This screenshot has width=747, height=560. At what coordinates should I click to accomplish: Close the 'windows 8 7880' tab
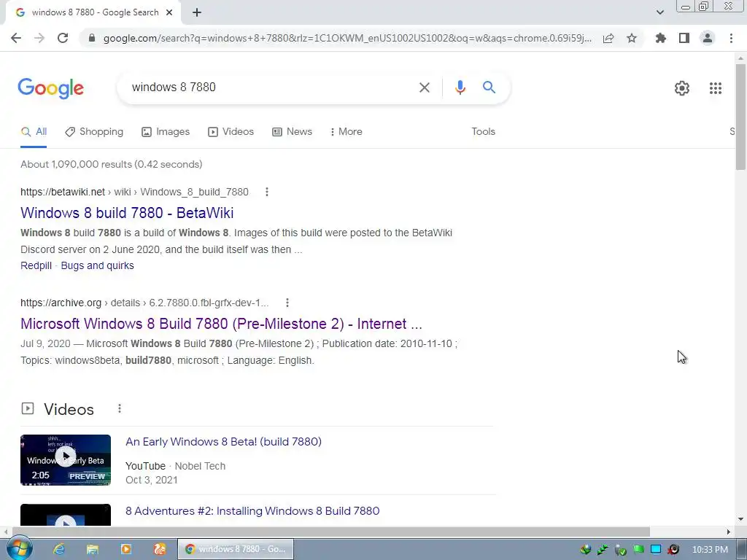coord(169,13)
